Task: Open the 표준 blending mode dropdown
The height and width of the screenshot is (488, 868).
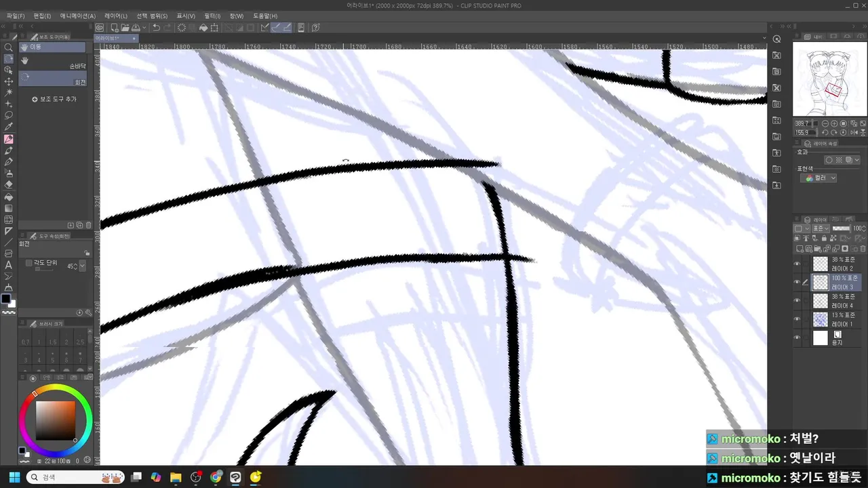Action: point(821,228)
